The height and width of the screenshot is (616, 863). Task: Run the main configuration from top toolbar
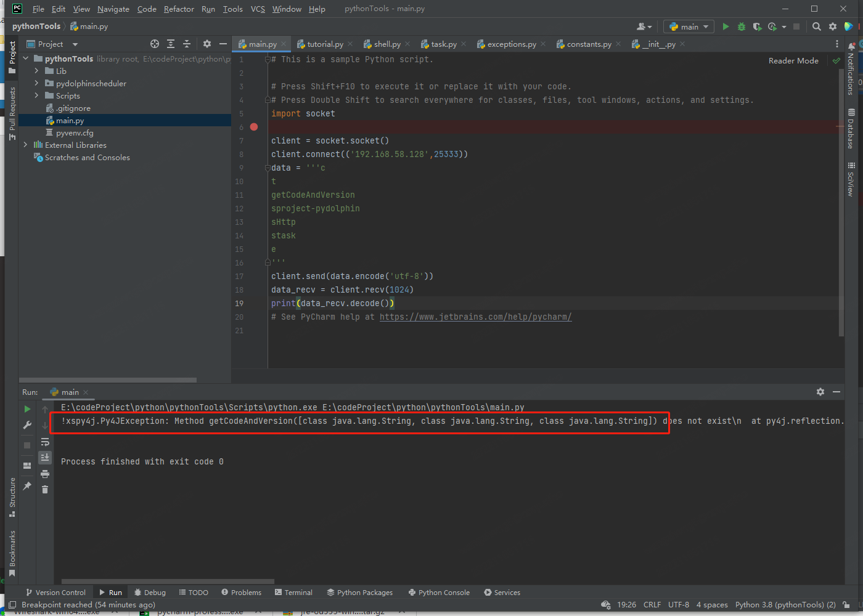pyautogui.click(x=726, y=26)
